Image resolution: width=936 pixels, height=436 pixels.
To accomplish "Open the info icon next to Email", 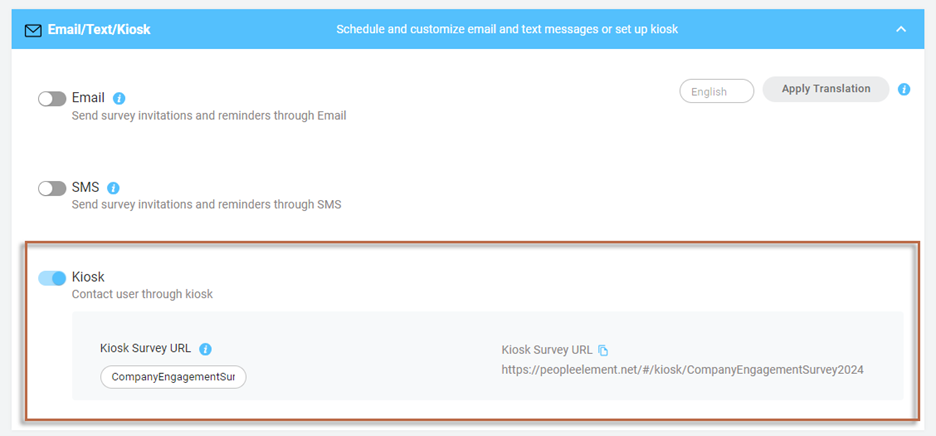I will pyautogui.click(x=119, y=99).
